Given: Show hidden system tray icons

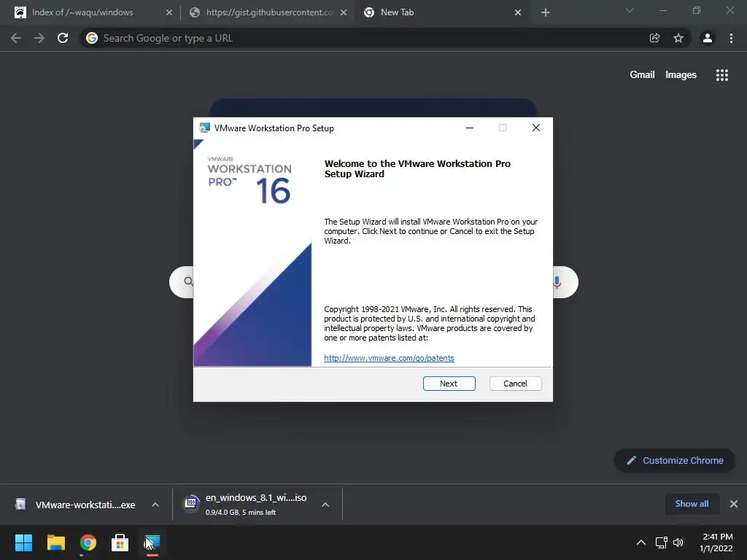Looking at the screenshot, I should [641, 542].
